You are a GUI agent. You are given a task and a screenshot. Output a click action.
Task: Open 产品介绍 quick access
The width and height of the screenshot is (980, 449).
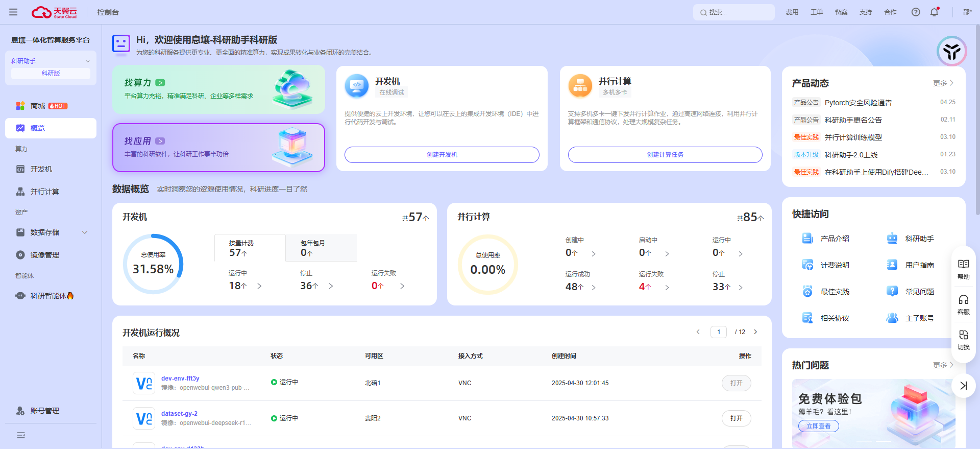click(x=826, y=239)
